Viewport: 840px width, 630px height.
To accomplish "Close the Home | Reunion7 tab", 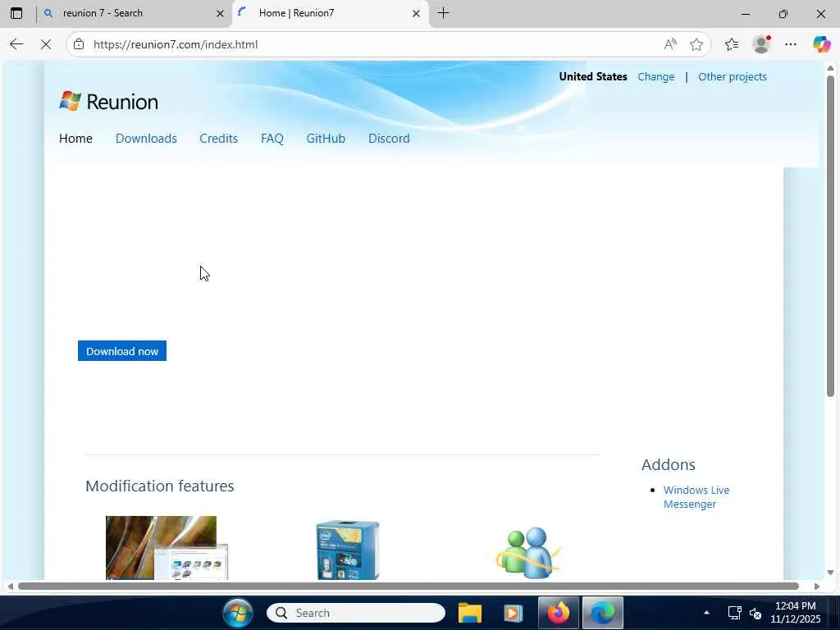I will [x=416, y=13].
